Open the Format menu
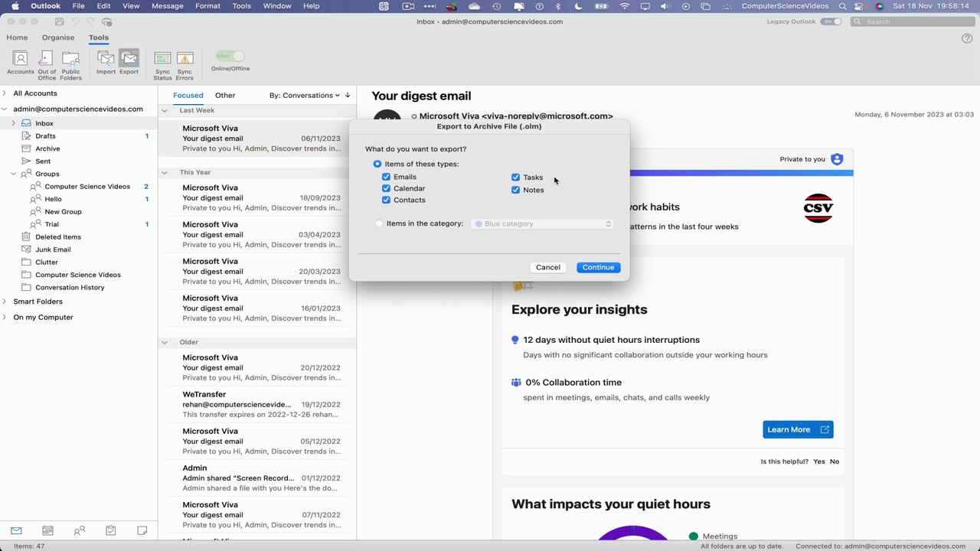Image resolution: width=980 pixels, height=551 pixels. [x=207, y=6]
